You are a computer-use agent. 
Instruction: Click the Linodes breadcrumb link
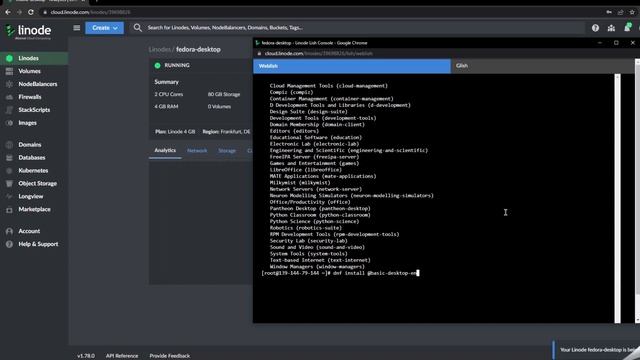click(160, 49)
